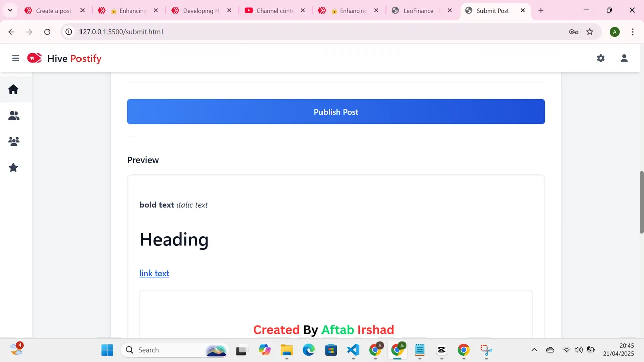Follow the 'link text' hyperlink in preview
The height and width of the screenshot is (362, 644).
pos(154,273)
